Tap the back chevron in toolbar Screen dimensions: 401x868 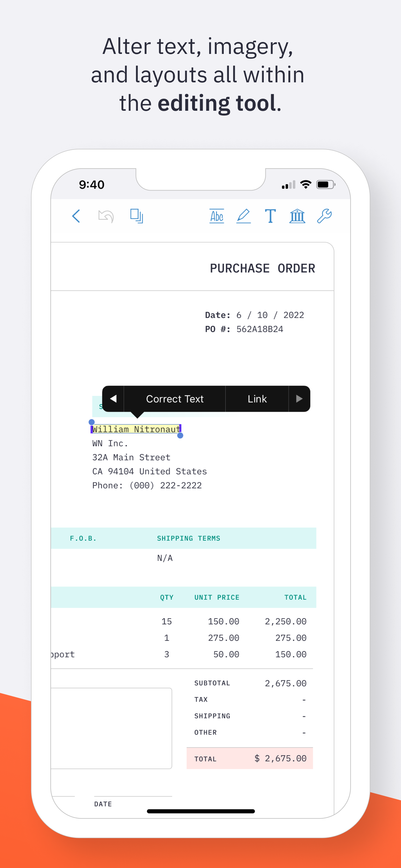coord(76,216)
